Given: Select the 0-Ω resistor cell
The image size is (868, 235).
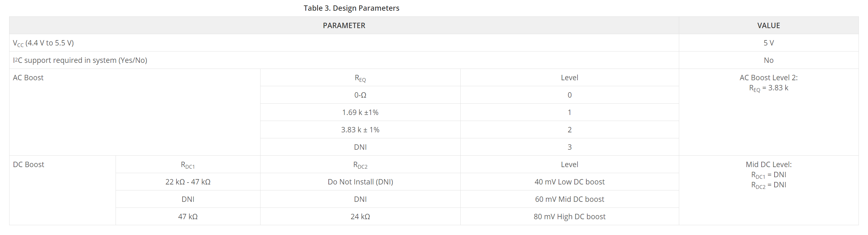Looking at the screenshot, I should 360,95.
